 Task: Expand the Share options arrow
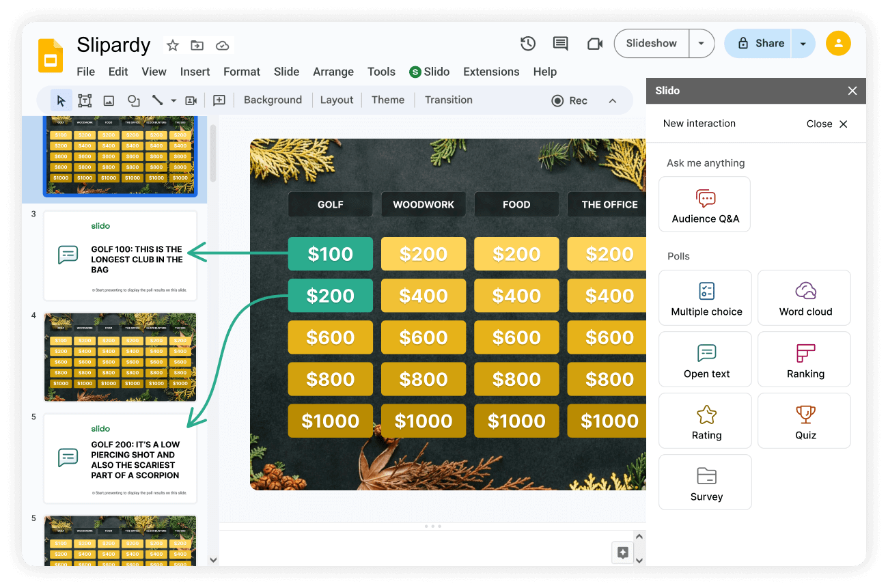[803, 43]
